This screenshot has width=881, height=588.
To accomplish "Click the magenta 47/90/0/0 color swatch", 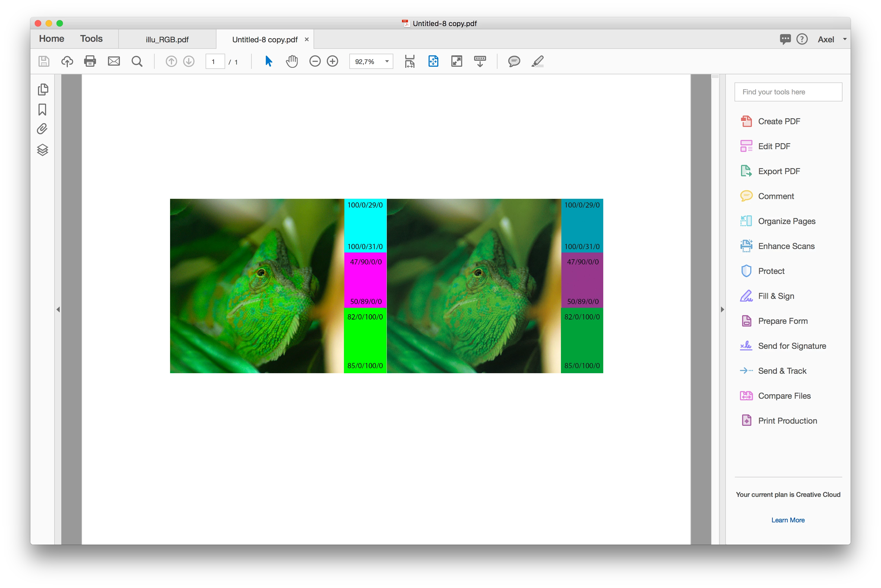I will tap(365, 280).
